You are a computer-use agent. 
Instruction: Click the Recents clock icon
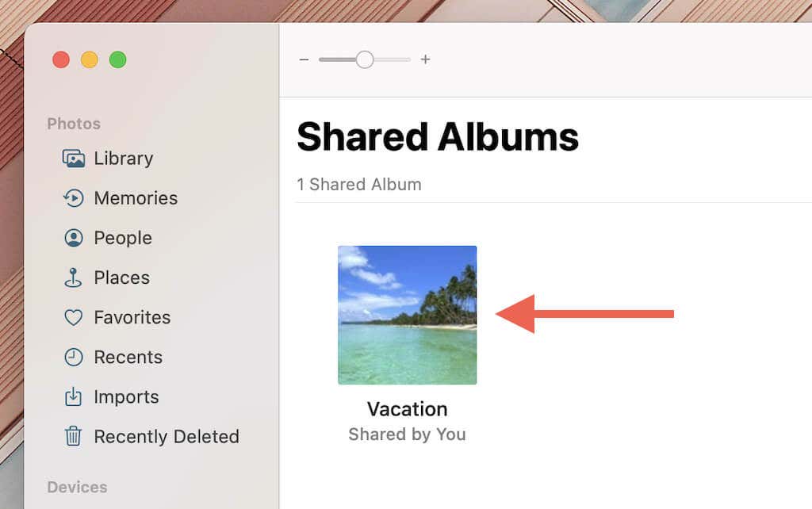(74, 358)
